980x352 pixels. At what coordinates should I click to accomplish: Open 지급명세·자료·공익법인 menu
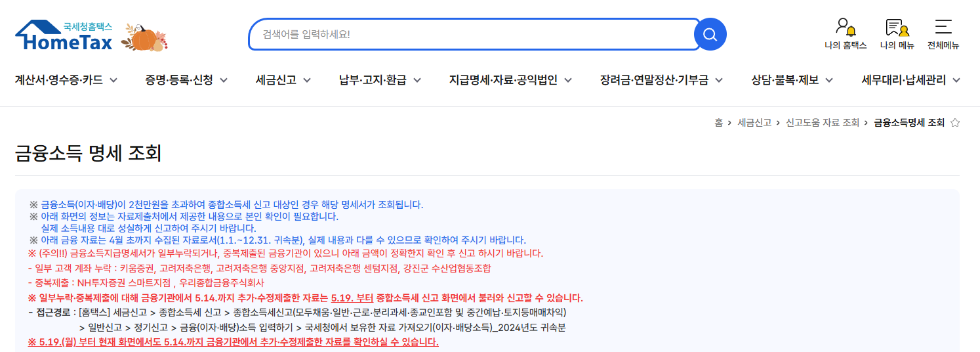pyautogui.click(x=503, y=80)
